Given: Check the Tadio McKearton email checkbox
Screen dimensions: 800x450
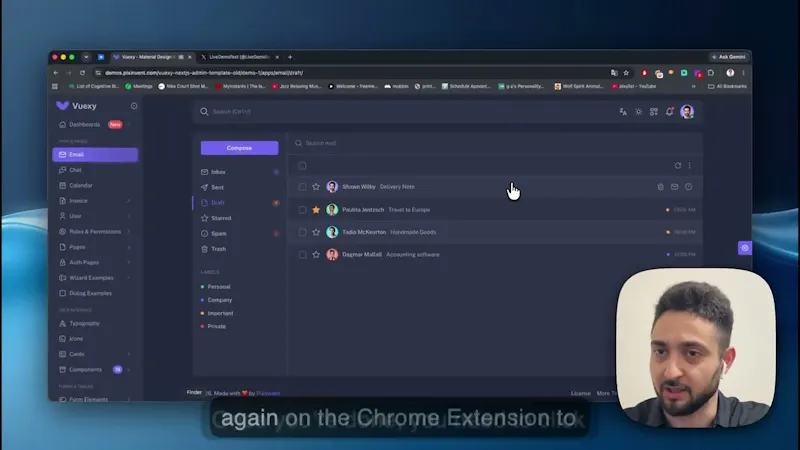Looking at the screenshot, I should [303, 232].
